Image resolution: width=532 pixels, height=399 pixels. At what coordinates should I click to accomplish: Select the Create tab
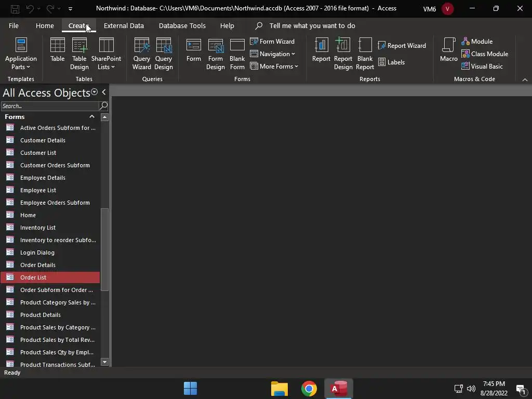click(x=79, y=26)
